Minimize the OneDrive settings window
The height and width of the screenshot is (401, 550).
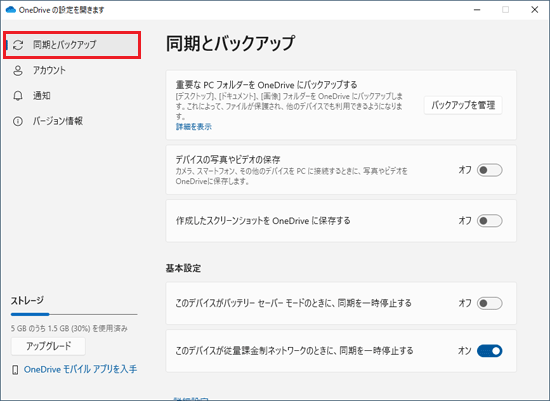(477, 10)
